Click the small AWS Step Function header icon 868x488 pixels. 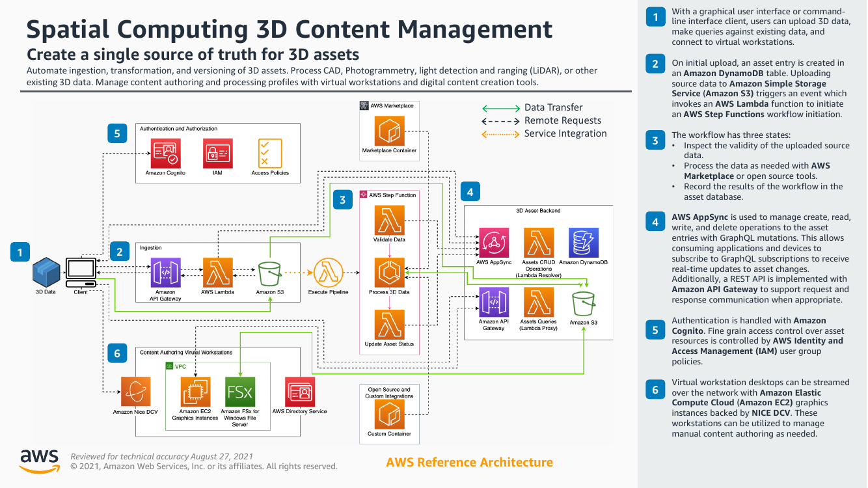(364, 195)
